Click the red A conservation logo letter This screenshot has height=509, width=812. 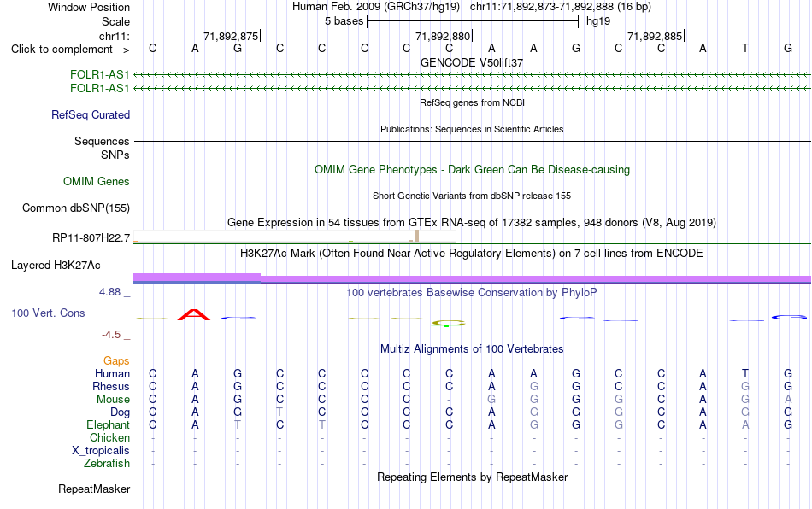(x=194, y=314)
